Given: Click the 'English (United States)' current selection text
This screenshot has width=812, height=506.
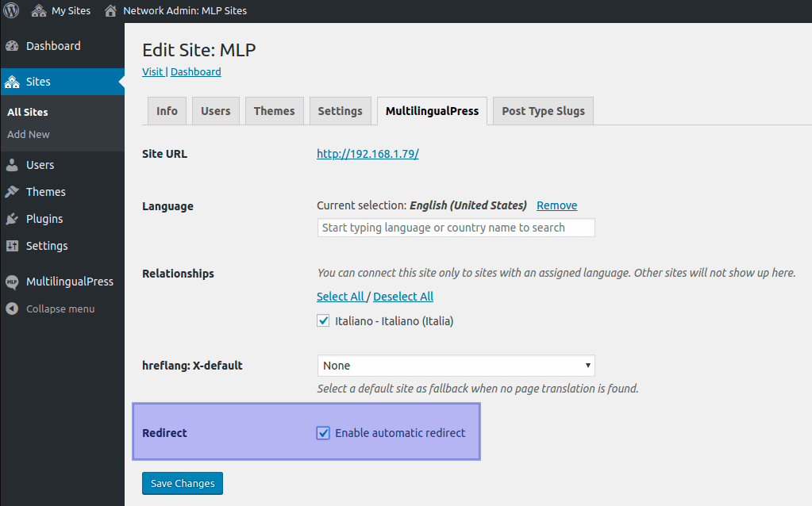Looking at the screenshot, I should [x=468, y=205].
